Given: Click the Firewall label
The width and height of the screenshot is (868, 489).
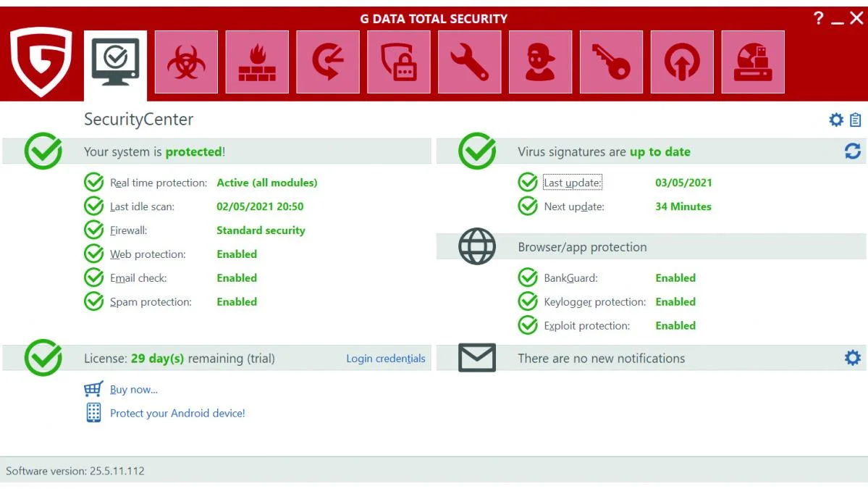Looking at the screenshot, I should tap(128, 230).
